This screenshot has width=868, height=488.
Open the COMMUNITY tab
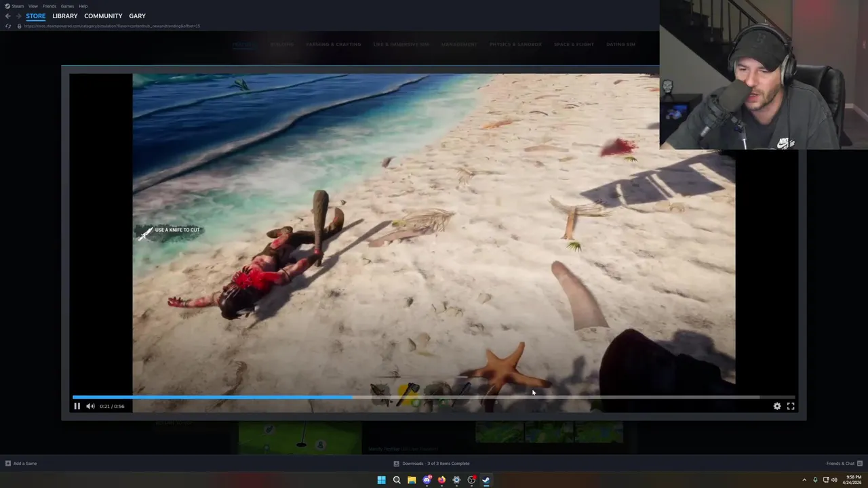[x=103, y=16]
